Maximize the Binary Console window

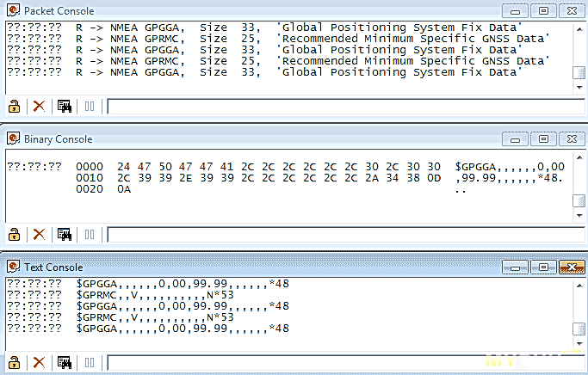click(542, 138)
